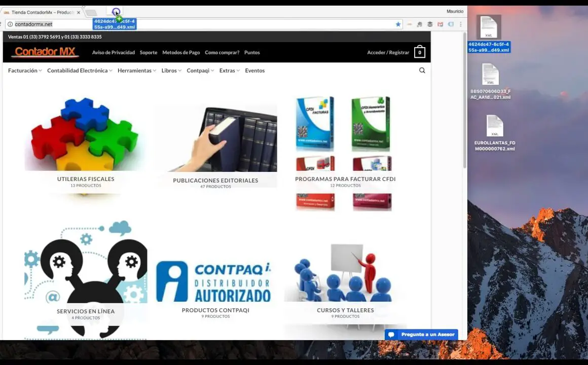Image resolution: width=588 pixels, height=365 pixels.
Task: Click the Pregunte a un Asesor chat button
Action: (421, 335)
